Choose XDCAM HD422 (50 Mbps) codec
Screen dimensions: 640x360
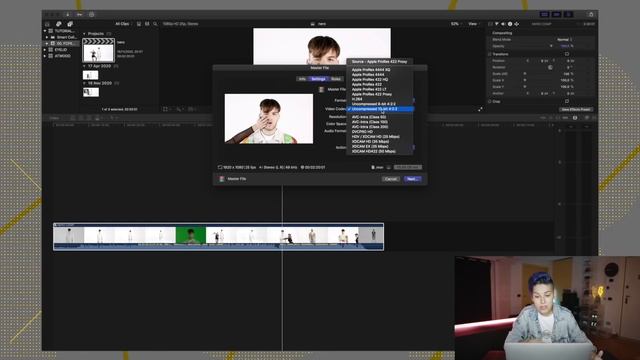373,151
